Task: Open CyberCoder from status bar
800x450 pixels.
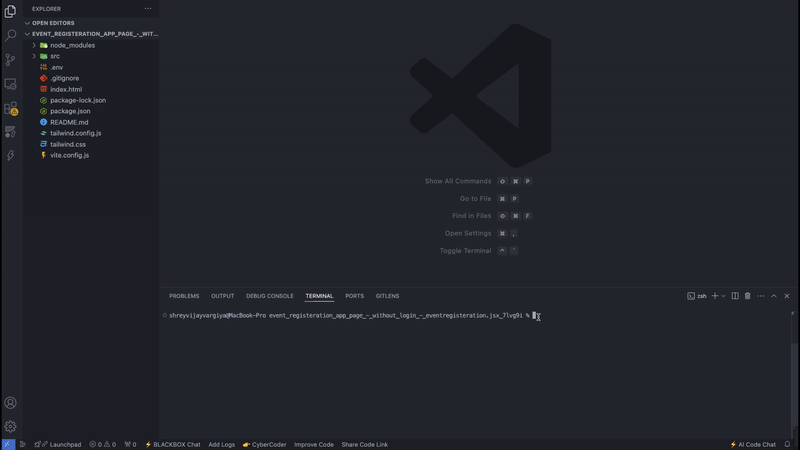Action: click(x=264, y=444)
